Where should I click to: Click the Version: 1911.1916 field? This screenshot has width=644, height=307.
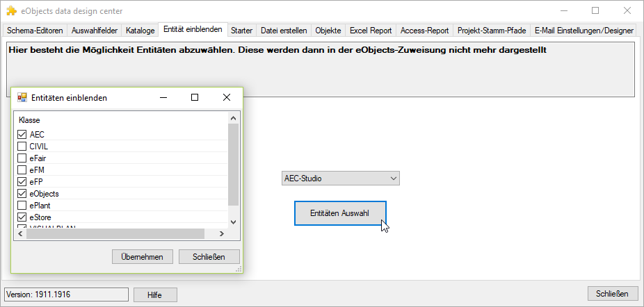67,294
